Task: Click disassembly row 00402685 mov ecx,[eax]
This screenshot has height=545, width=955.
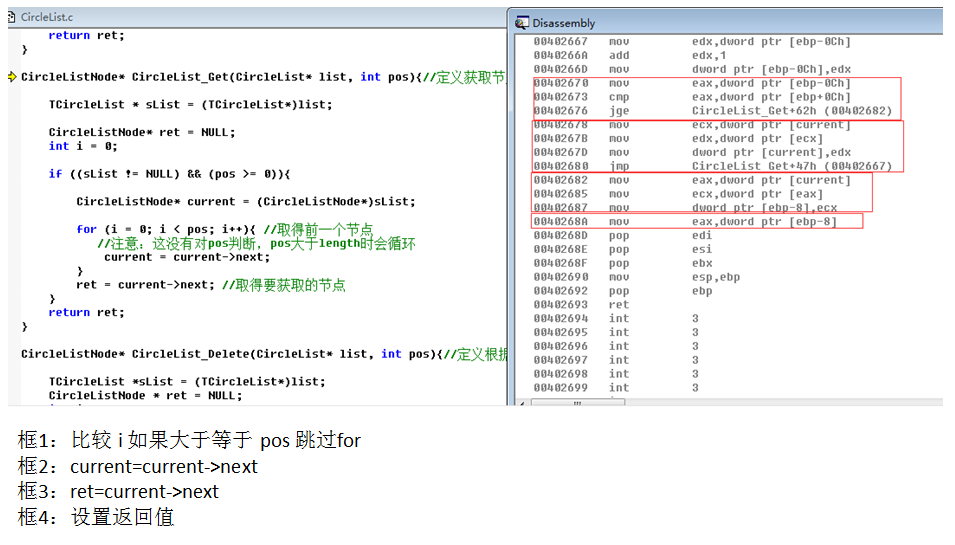Action: pyautogui.click(x=678, y=194)
